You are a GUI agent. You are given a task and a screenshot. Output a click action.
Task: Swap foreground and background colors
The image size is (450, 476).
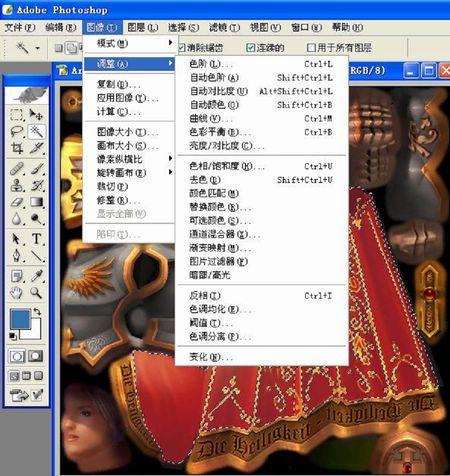point(37,311)
